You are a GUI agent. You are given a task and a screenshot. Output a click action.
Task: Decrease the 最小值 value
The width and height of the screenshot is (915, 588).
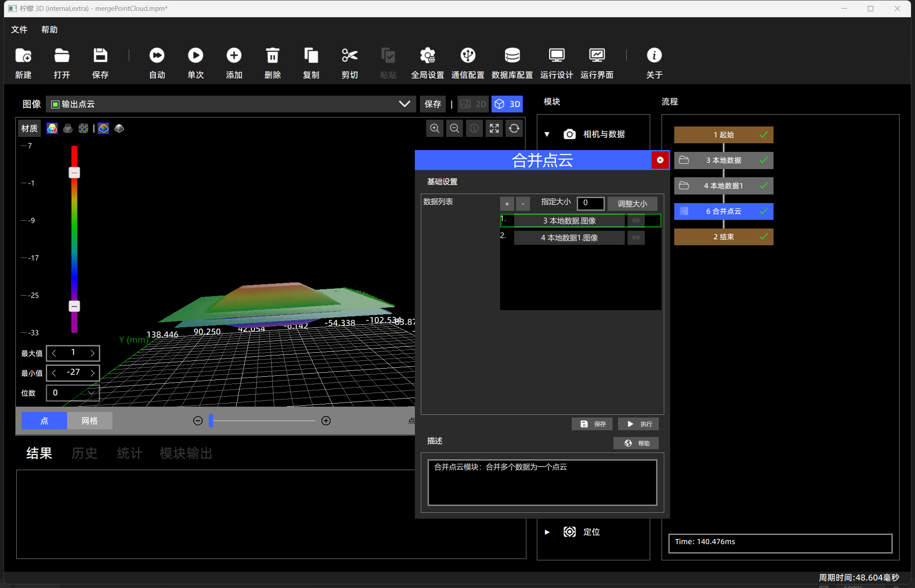[x=54, y=373]
